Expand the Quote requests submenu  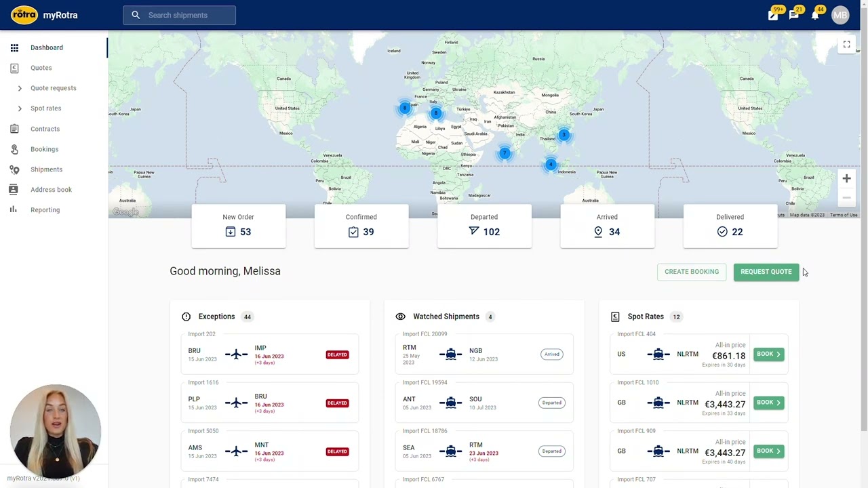[x=20, y=88]
